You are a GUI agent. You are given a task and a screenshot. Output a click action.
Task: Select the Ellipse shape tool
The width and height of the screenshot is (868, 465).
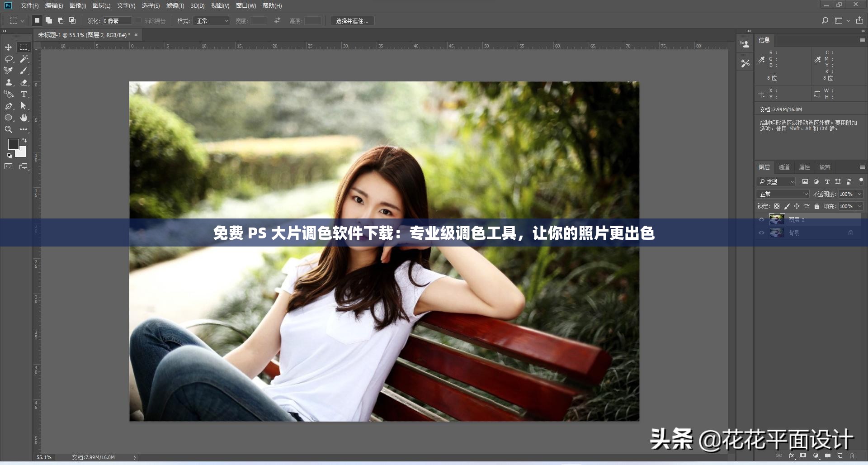(9, 118)
